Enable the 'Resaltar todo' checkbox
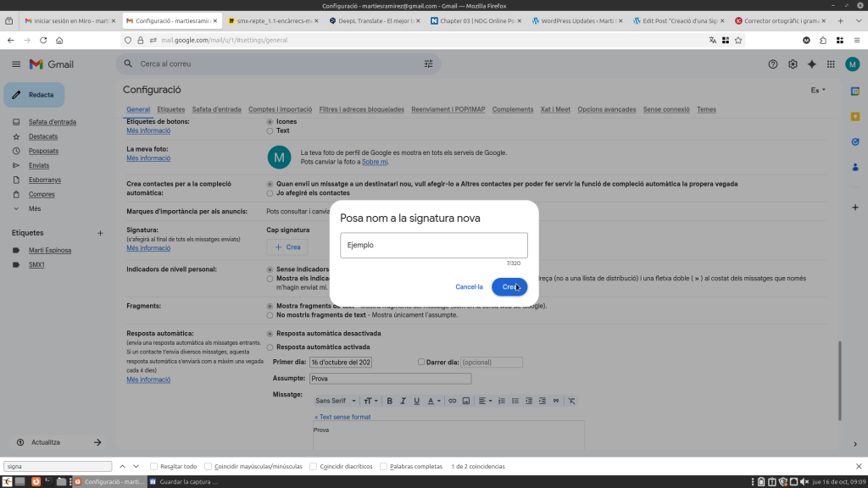 [x=153, y=466]
